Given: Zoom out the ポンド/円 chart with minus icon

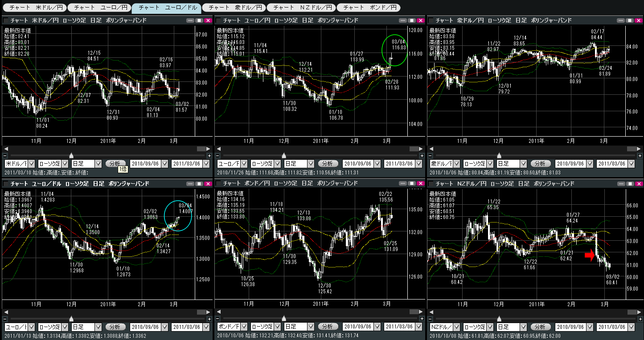Looking at the screenshot, I should point(217,319).
